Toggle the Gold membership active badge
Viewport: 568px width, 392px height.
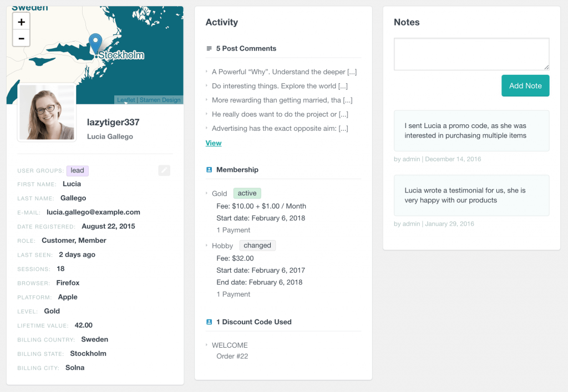[247, 193]
